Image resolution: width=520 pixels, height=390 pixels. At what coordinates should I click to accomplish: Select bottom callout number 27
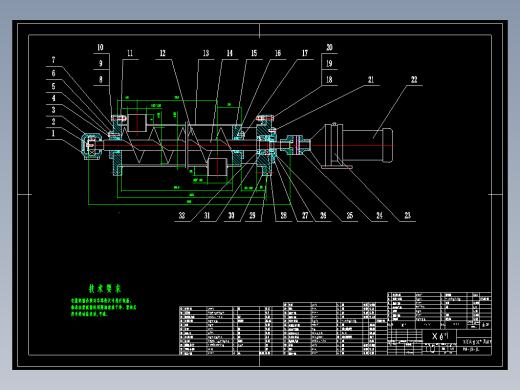pos(305,216)
